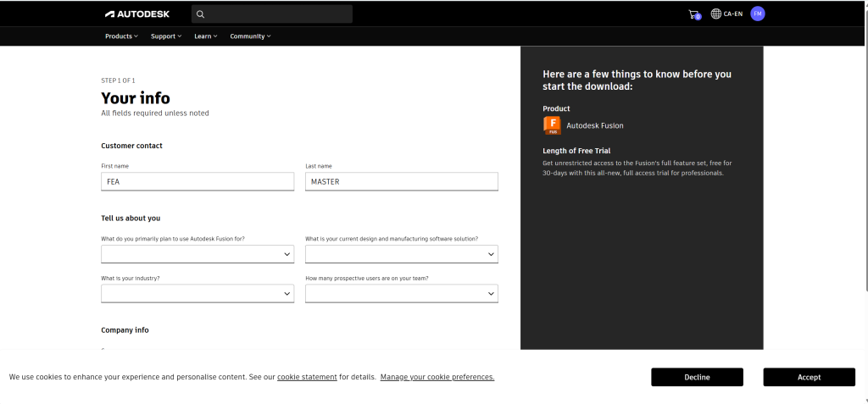
Task: Open the Community menu
Action: pos(250,36)
